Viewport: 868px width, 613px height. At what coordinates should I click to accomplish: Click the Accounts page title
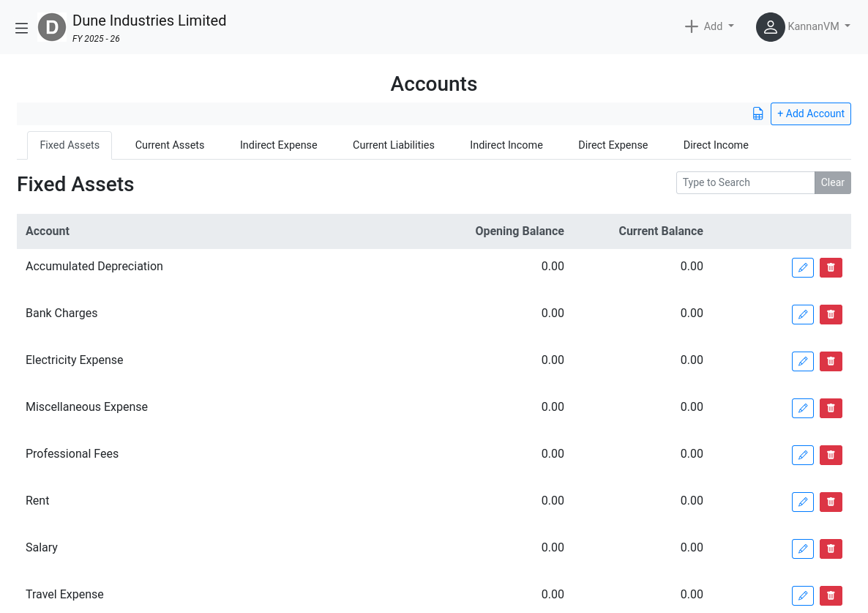coord(433,84)
